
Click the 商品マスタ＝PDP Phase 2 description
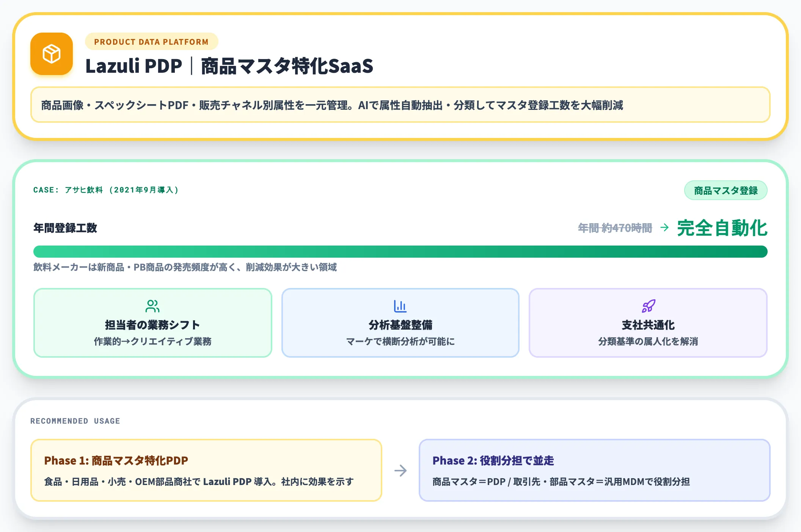pyautogui.click(x=561, y=482)
